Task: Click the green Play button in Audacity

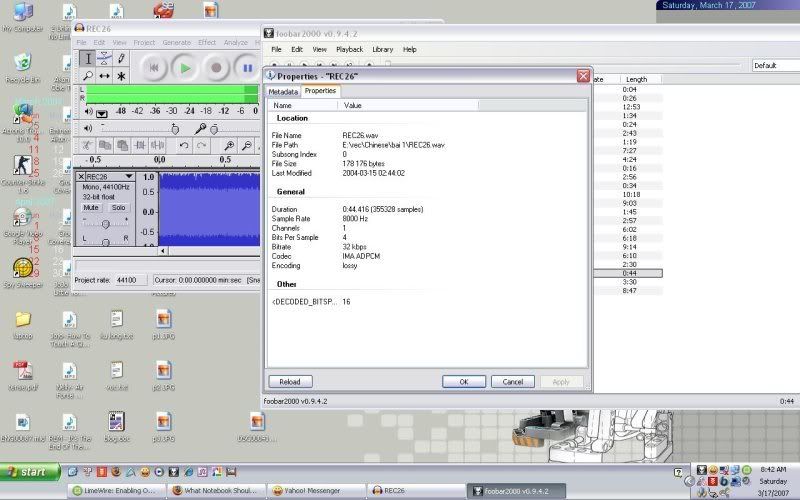Action: coord(185,67)
